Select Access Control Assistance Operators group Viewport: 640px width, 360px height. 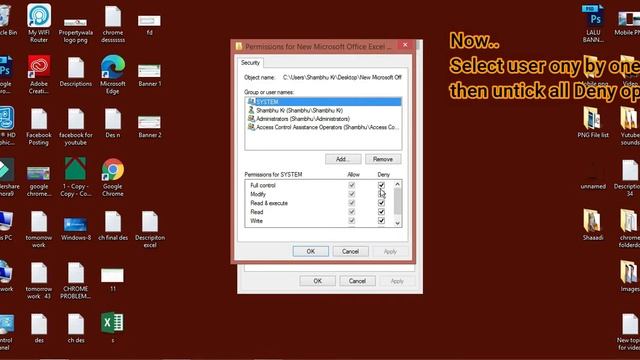pos(324,127)
